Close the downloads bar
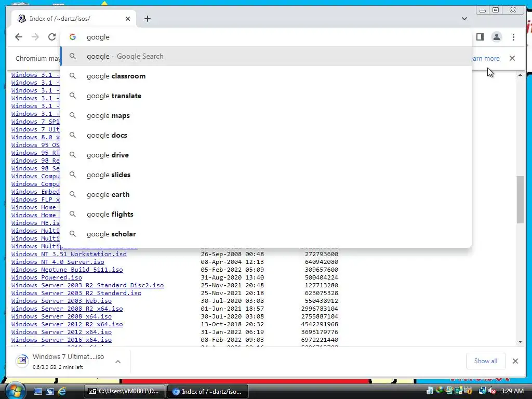The height and width of the screenshot is (399, 532). click(x=515, y=361)
